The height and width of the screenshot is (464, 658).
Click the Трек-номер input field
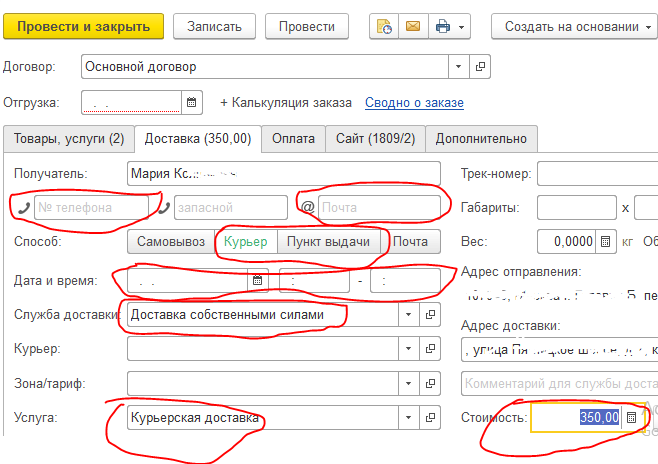pos(596,174)
